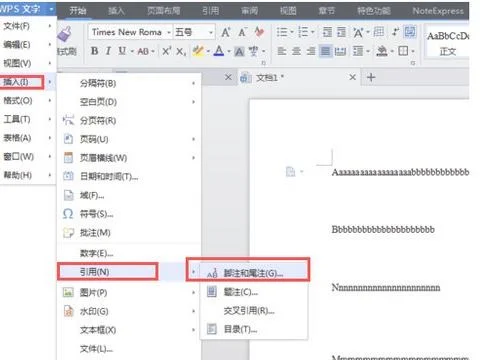Click the numbered list icon
The width and height of the screenshot is (480, 360).
pyautogui.click(x=303, y=32)
